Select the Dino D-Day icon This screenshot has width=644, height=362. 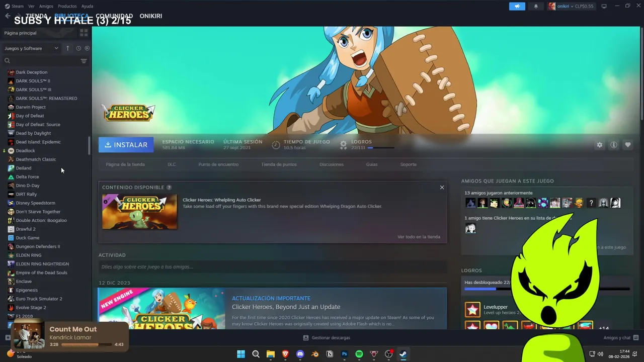pos(11,186)
